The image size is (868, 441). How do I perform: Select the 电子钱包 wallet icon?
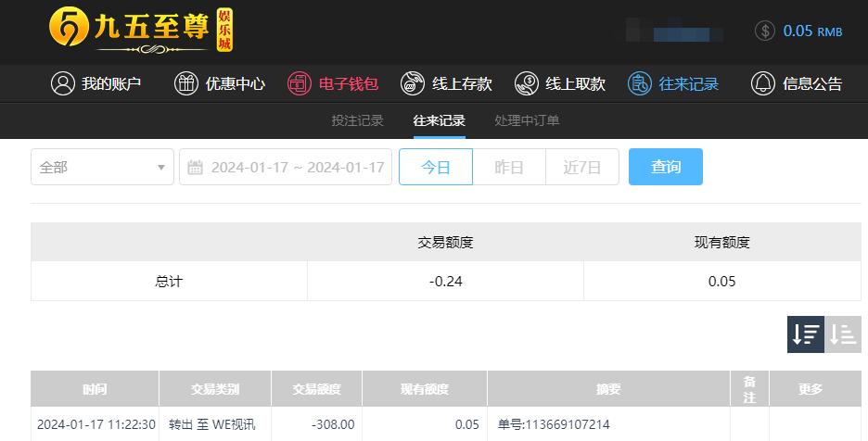tap(300, 83)
